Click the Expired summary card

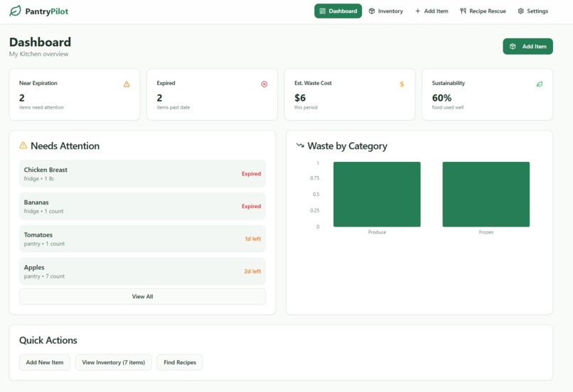click(212, 94)
